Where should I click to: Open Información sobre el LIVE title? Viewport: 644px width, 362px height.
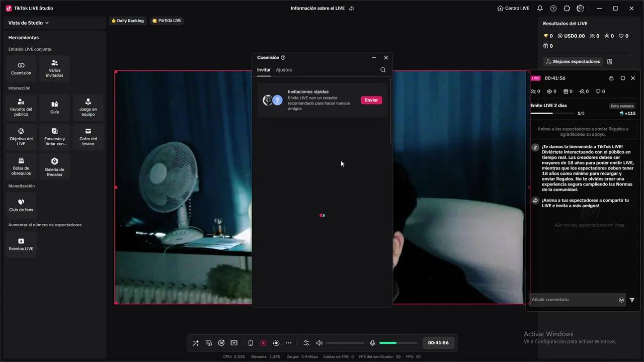point(317,8)
